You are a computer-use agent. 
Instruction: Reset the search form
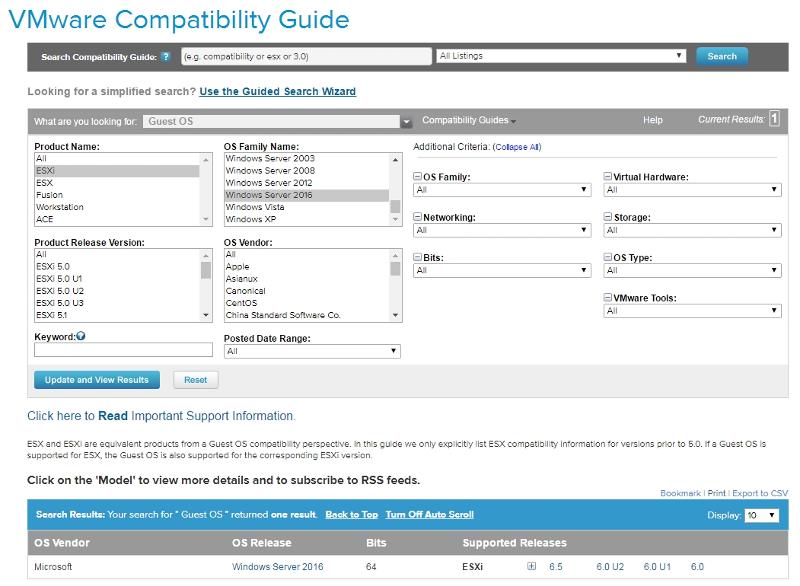[196, 380]
